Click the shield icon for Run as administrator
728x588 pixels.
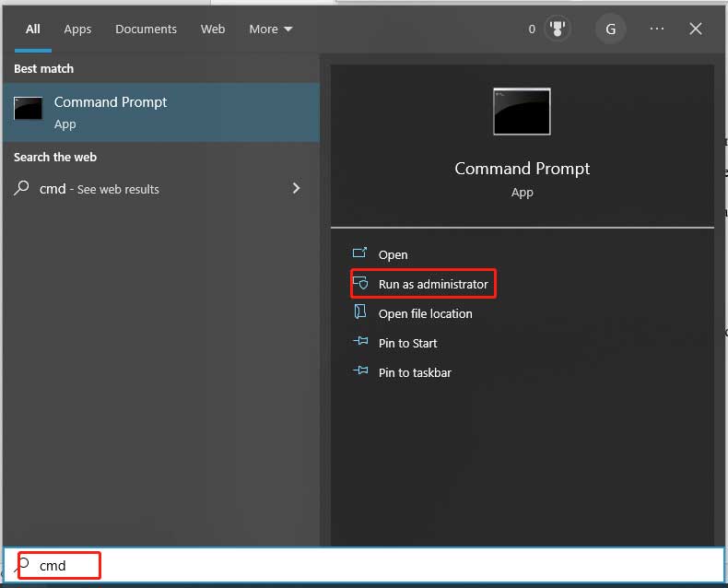pyautogui.click(x=360, y=284)
